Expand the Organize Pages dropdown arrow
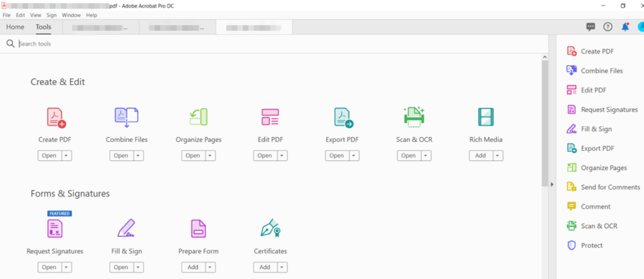Image resolution: width=644 pixels, height=279 pixels. coord(210,156)
